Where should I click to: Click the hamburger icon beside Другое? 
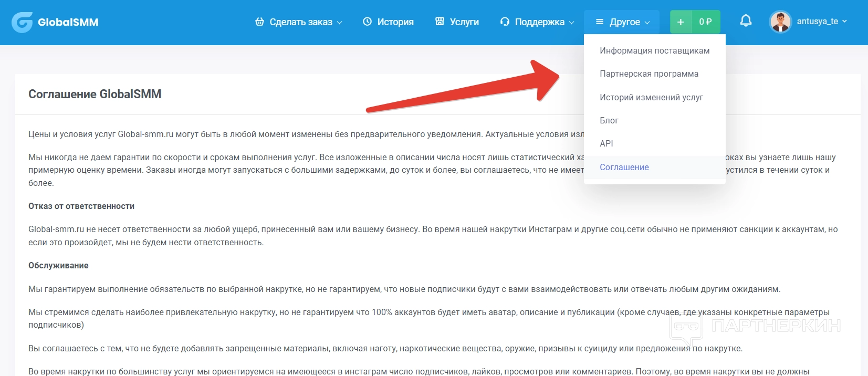coord(600,22)
